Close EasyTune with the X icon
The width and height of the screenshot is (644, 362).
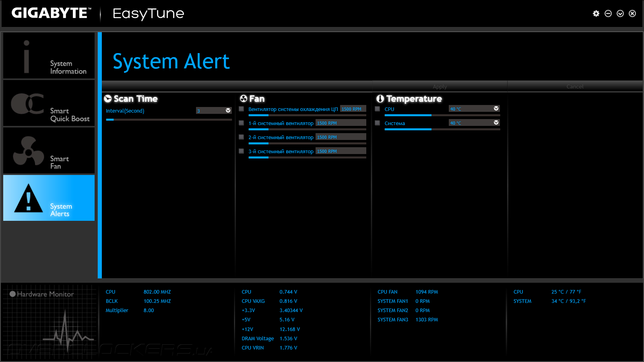click(632, 14)
